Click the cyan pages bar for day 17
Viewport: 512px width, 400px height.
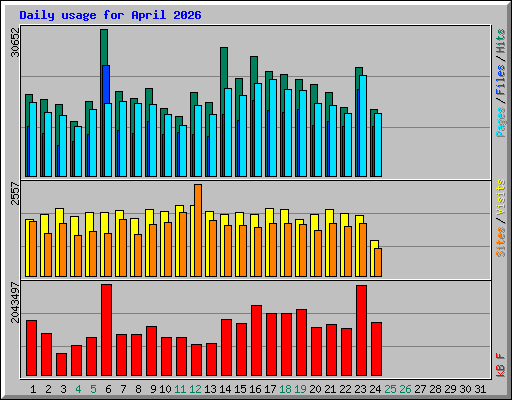(x=273, y=128)
